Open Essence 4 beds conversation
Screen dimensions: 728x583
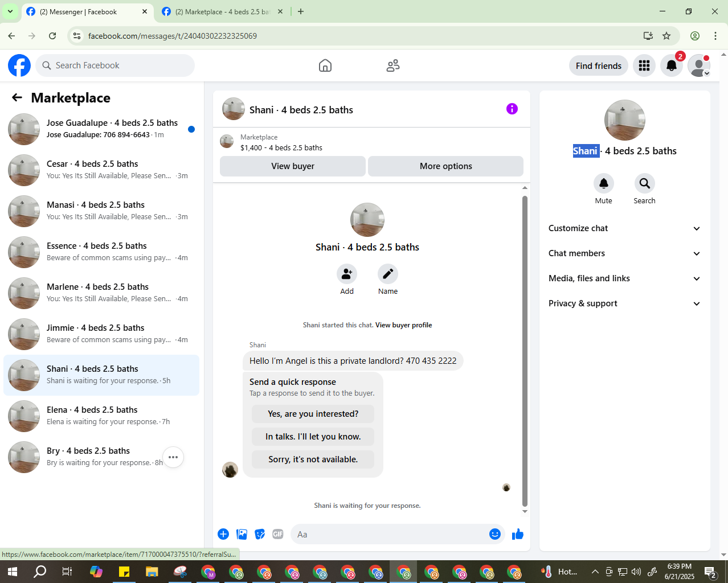[x=101, y=252]
